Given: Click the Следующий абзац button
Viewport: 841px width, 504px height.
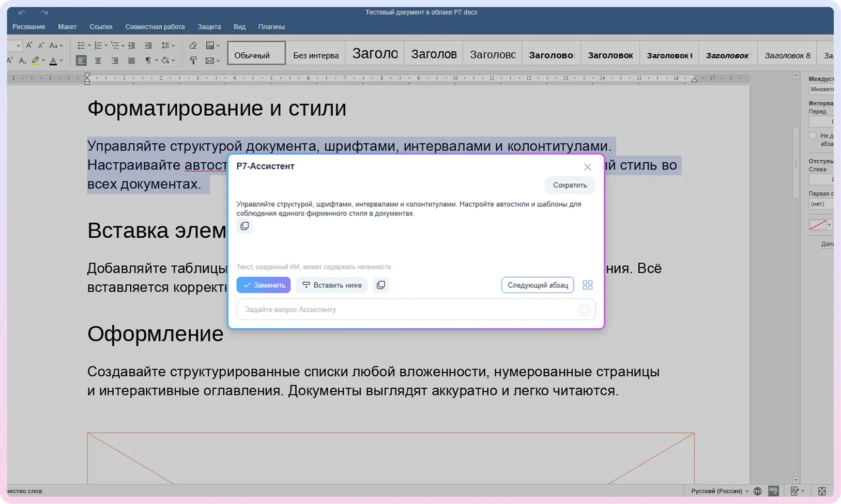Looking at the screenshot, I should pyautogui.click(x=538, y=285).
